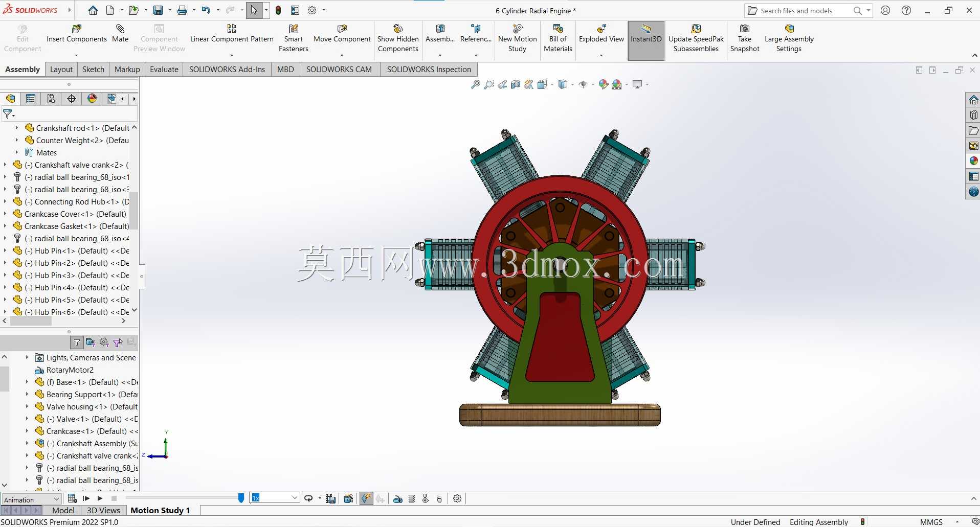Click Play from Start
The height and width of the screenshot is (527, 980).
(86, 498)
